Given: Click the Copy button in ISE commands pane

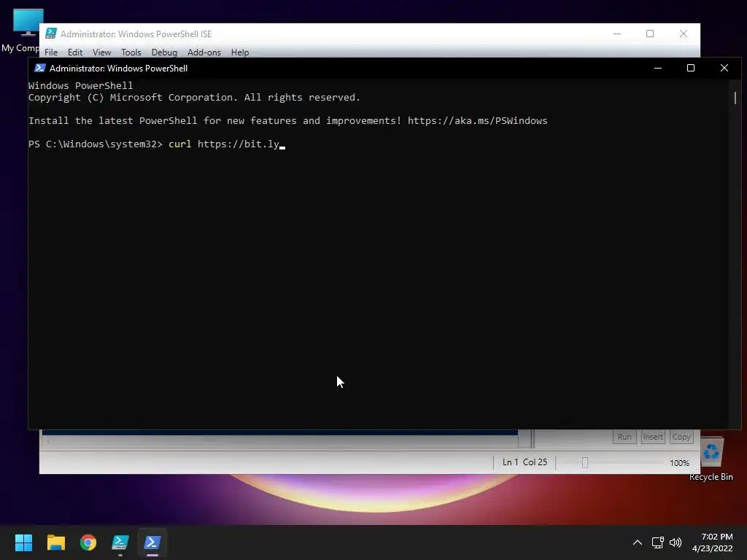Looking at the screenshot, I should point(681,437).
